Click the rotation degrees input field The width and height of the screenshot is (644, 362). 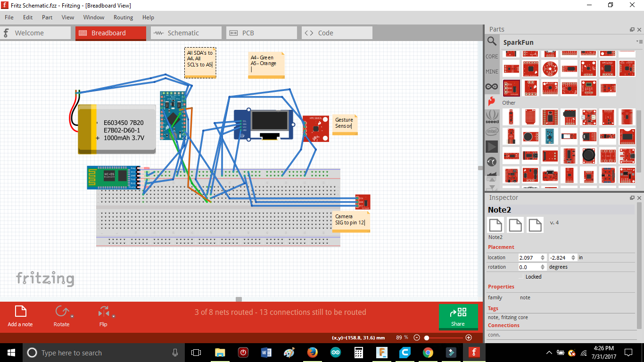[528, 267]
